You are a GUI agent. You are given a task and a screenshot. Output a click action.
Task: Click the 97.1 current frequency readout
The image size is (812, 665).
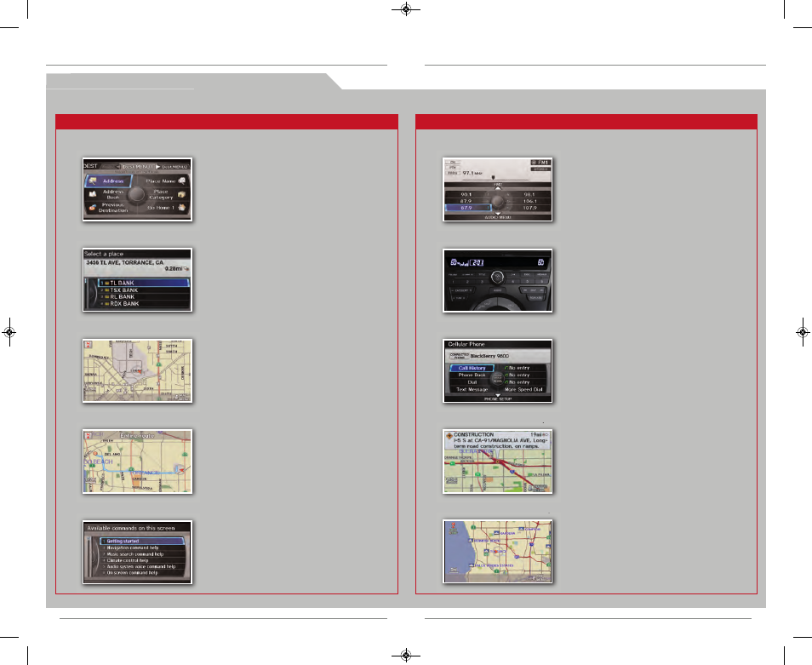(472, 173)
